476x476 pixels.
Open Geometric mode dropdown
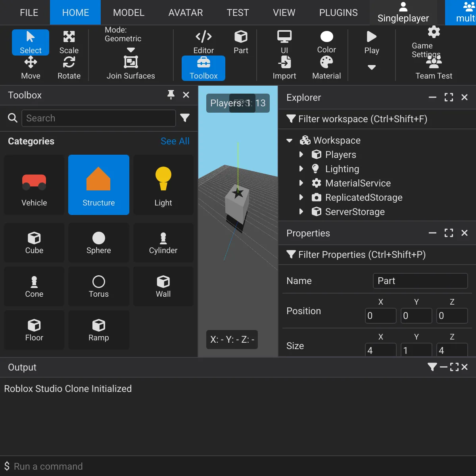click(131, 50)
